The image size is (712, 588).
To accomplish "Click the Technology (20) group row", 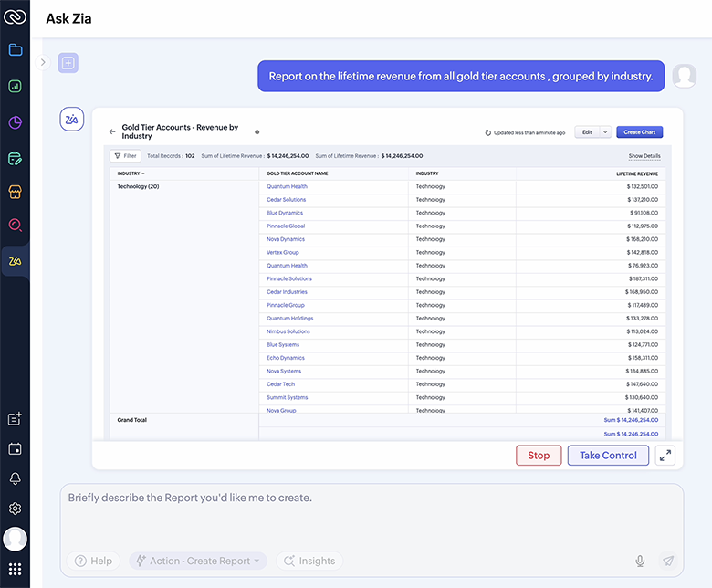I will coord(138,186).
